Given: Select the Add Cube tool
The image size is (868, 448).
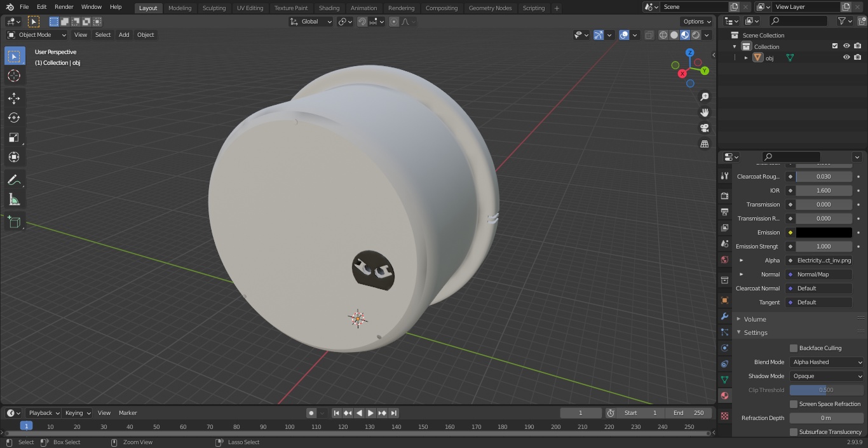Looking at the screenshot, I should [x=14, y=222].
